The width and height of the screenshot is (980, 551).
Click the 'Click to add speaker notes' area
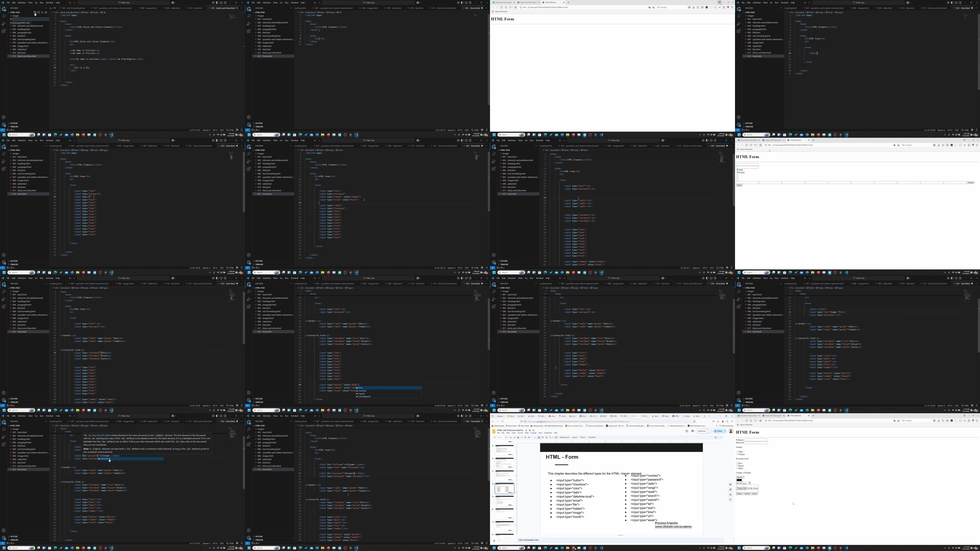(x=620, y=540)
